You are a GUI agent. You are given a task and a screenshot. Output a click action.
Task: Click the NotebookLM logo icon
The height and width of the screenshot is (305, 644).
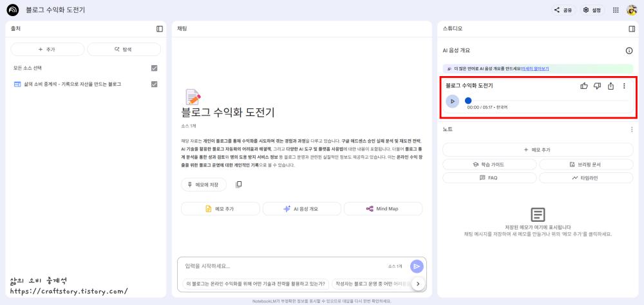pyautogui.click(x=13, y=10)
